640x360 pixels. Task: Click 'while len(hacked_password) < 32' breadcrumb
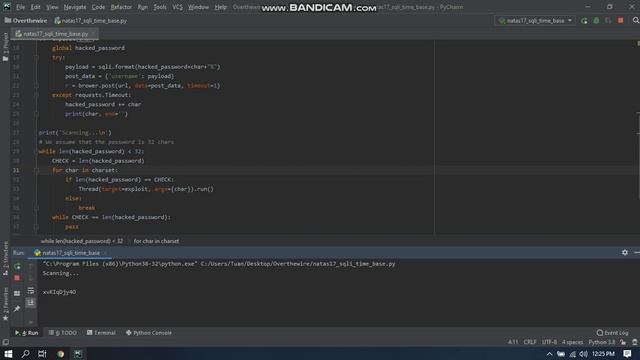pos(82,241)
